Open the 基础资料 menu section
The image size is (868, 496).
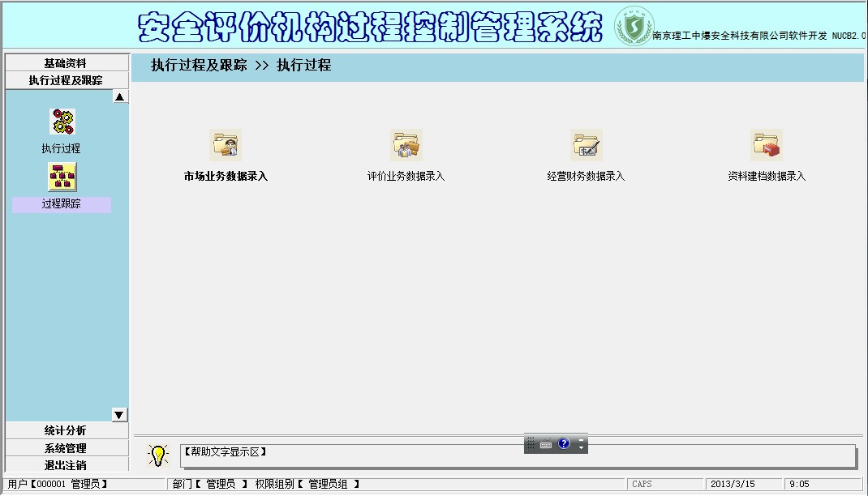(67, 63)
